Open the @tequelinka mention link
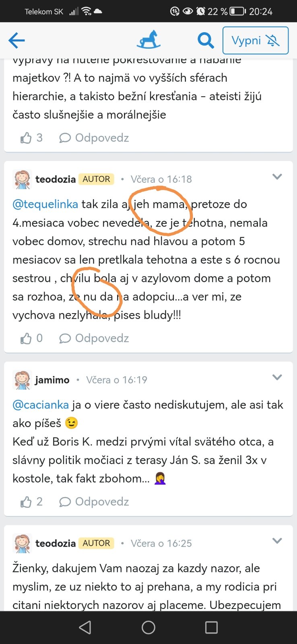297x644 pixels. (45, 204)
